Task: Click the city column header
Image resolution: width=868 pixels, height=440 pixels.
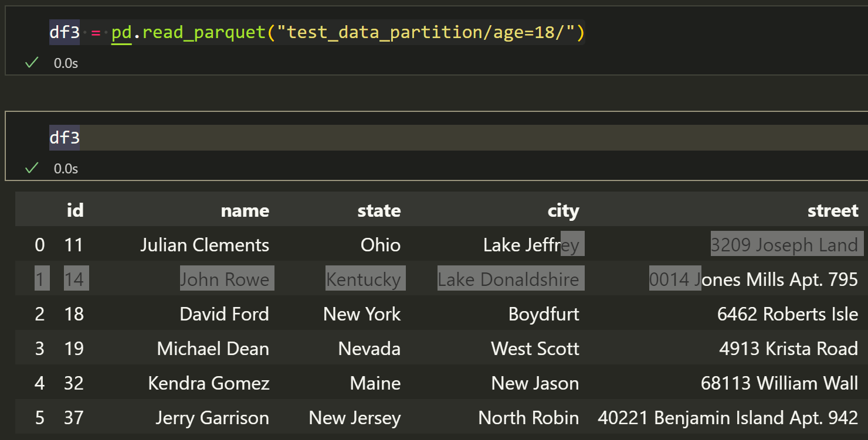Action: pos(563,210)
